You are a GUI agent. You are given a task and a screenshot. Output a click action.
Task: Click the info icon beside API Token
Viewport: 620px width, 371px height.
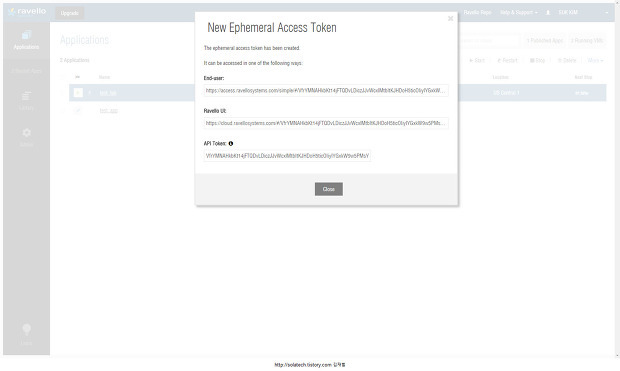[x=231, y=144]
